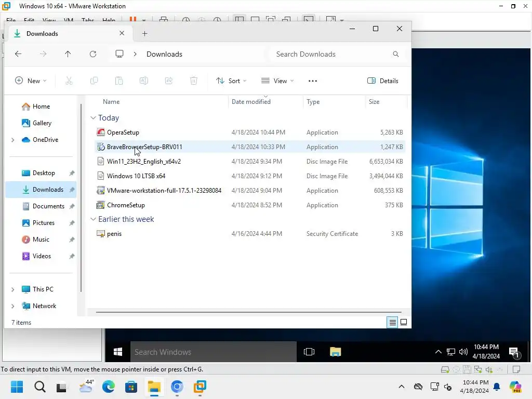
Task: Click the Paste clipboard icon
Action: click(119, 81)
